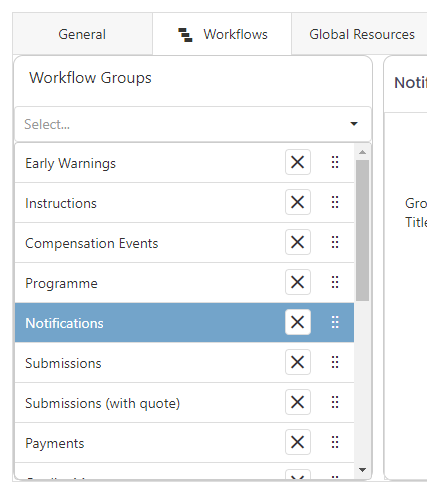The width and height of the screenshot is (427, 500).
Task: Select the Payments group row
Action: click(x=184, y=443)
